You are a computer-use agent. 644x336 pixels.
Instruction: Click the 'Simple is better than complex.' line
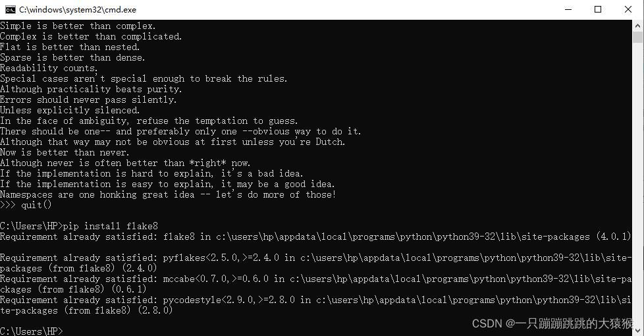(x=78, y=26)
